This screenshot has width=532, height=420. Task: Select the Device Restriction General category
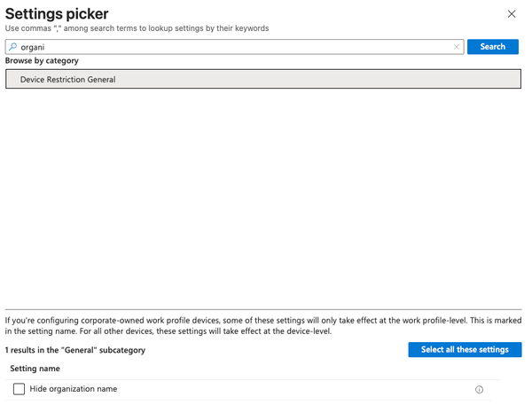tap(263, 80)
